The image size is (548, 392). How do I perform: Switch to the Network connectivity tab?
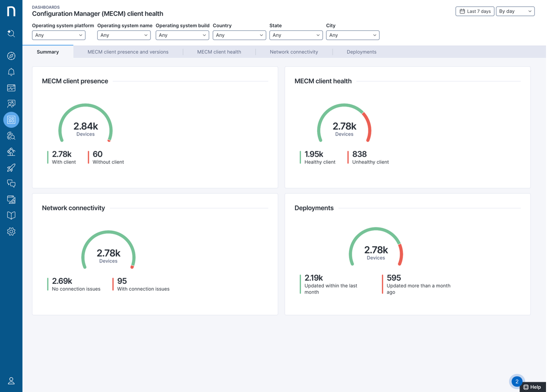(294, 51)
